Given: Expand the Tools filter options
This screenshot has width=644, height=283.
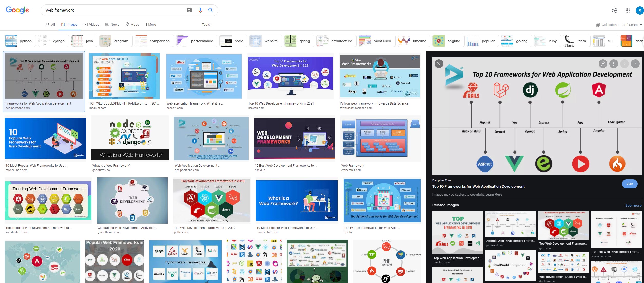Looking at the screenshot, I should pos(206,24).
